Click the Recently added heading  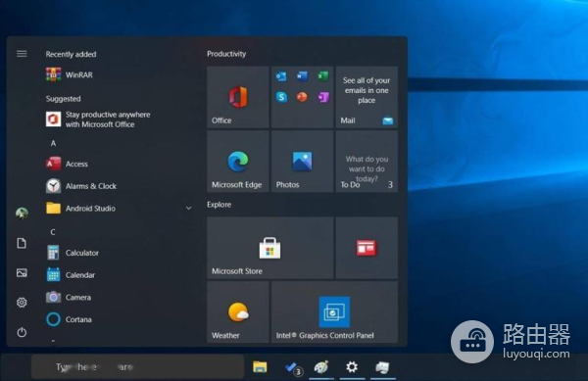click(x=71, y=54)
